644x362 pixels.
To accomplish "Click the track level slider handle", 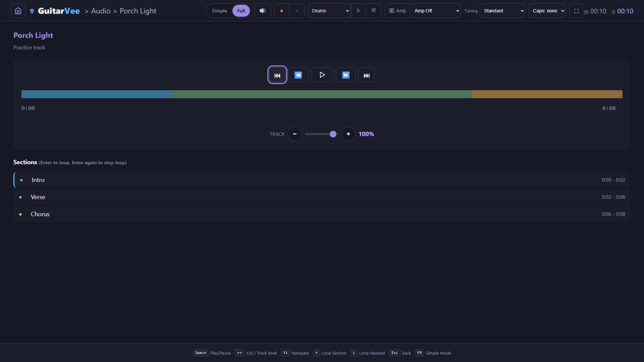I will (333, 134).
